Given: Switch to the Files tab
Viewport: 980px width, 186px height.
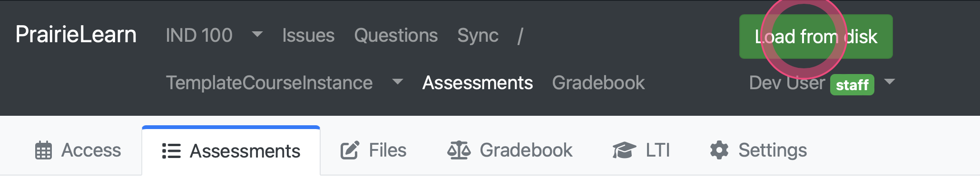Looking at the screenshot, I should (373, 150).
